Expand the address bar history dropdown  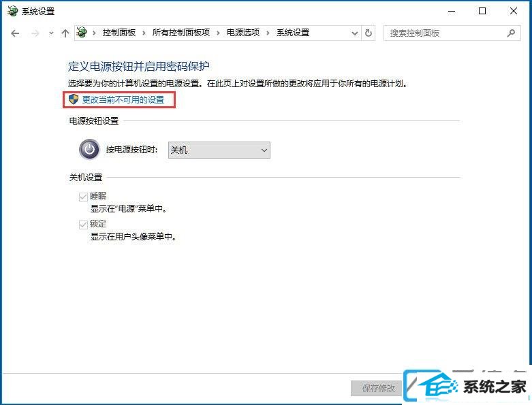355,33
